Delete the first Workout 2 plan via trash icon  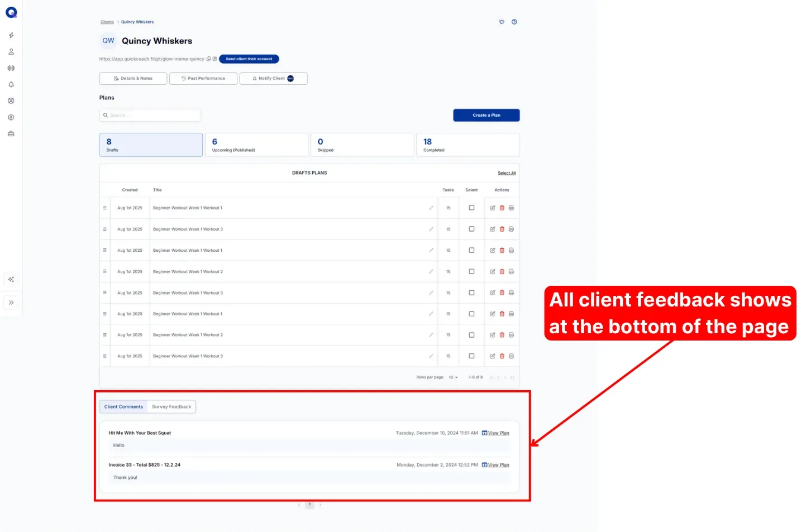tap(502, 272)
